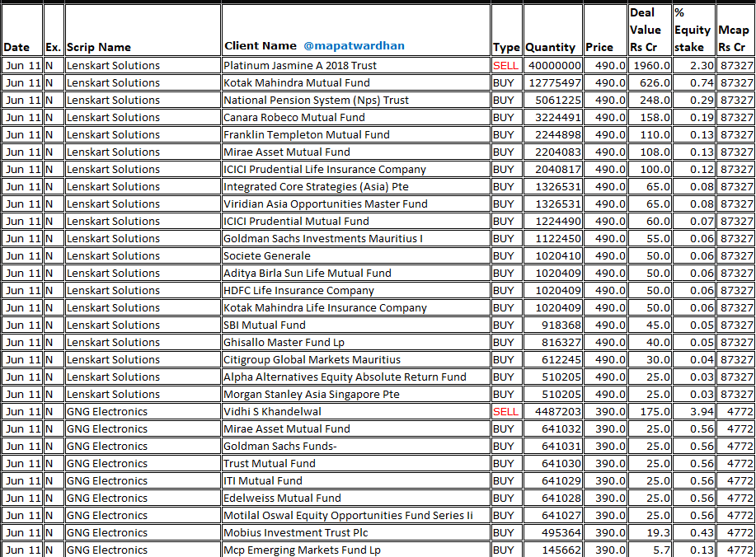Click the @mapatwardhan handle in header
Screen dimensions: 756x557
point(354,46)
